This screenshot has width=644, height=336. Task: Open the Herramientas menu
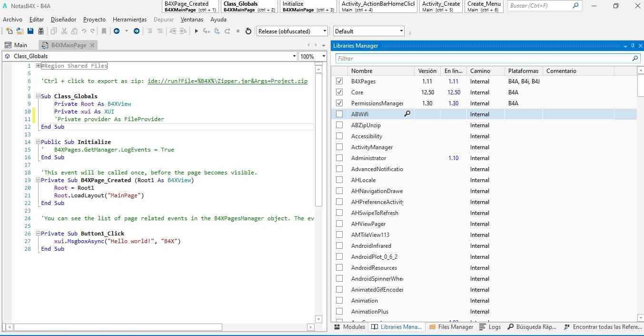[129, 20]
